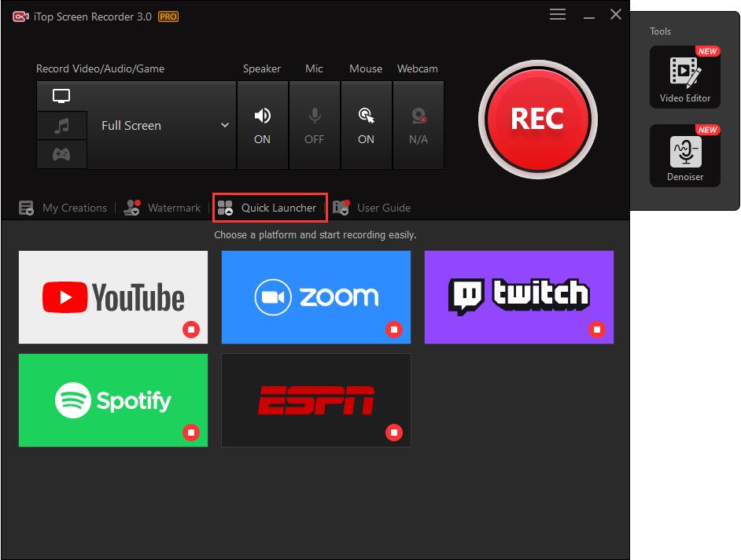
Task: Click the record badge on Twitch tile
Action: pos(597,330)
